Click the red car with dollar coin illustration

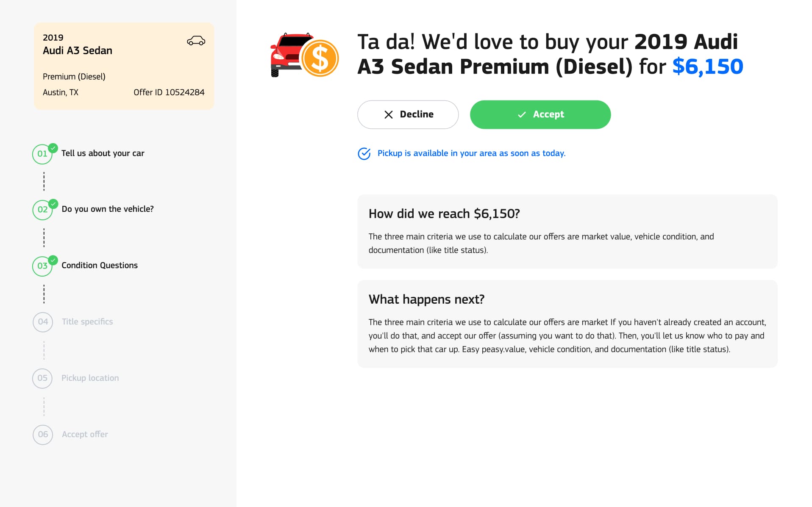tap(304, 55)
